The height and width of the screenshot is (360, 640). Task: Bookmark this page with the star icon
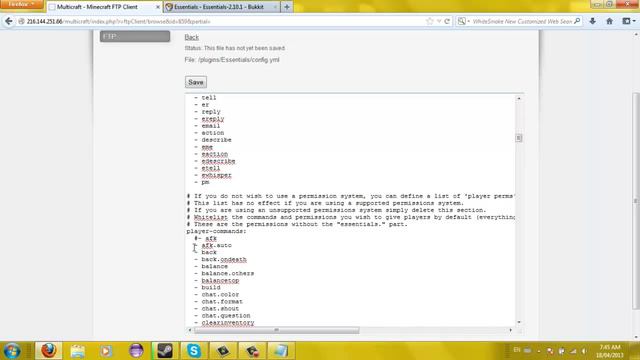coord(429,21)
